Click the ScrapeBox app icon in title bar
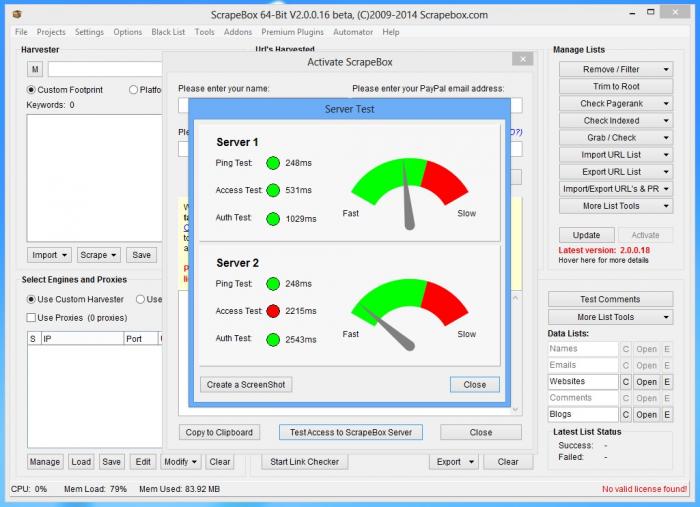The height and width of the screenshot is (507, 700). click(17, 14)
